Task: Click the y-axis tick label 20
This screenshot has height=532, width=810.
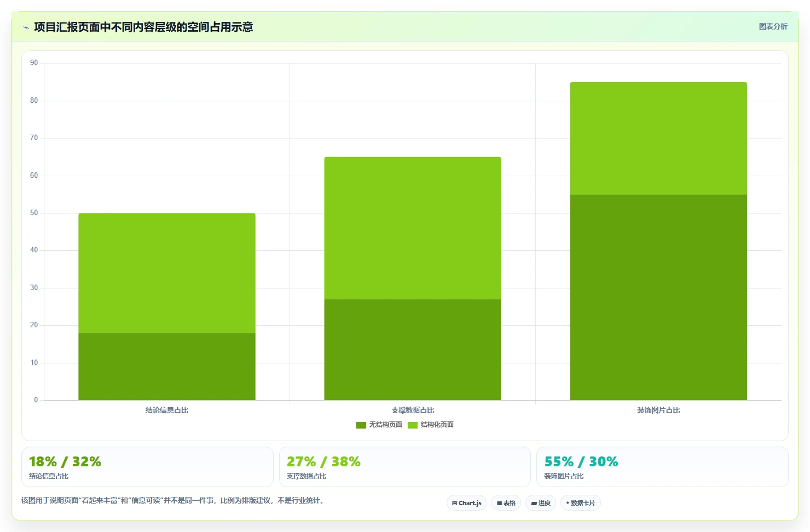Action: tap(34, 325)
